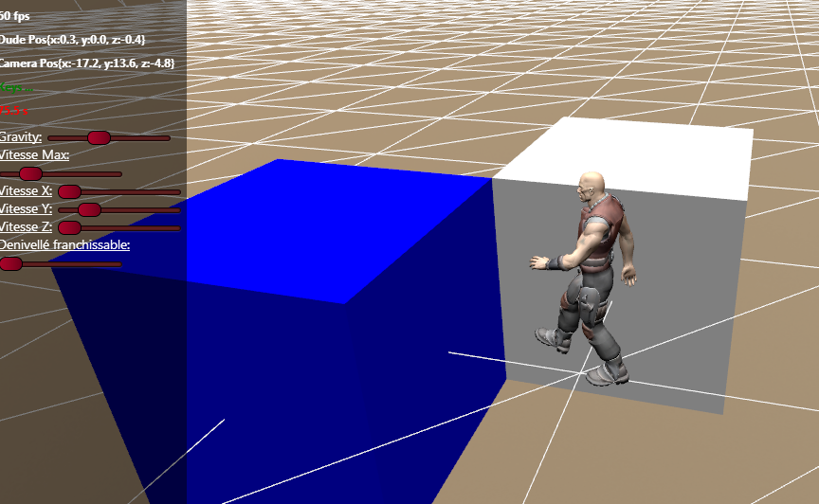The width and height of the screenshot is (819, 504).
Task: Click the Gravity slider handle
Action: coord(99,138)
